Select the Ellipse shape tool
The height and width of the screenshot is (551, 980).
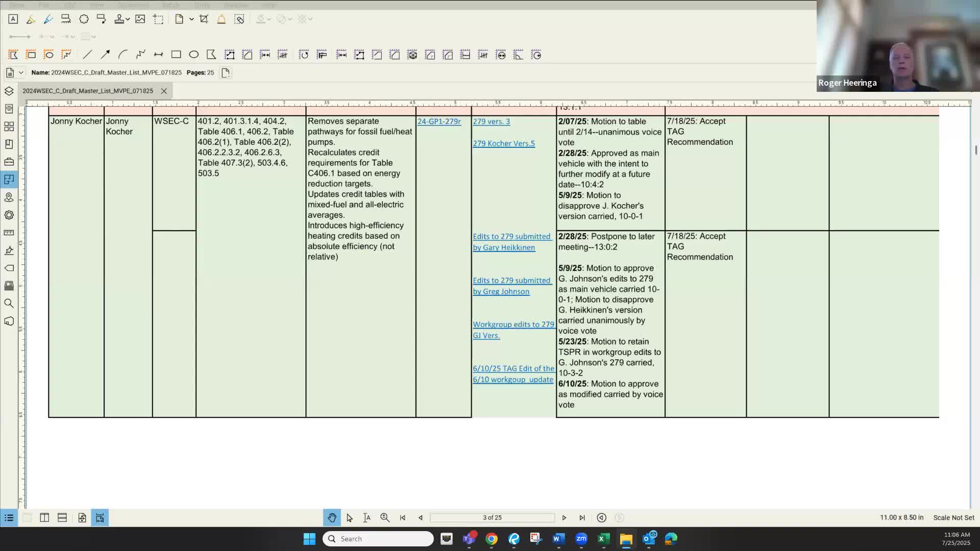[193, 55]
